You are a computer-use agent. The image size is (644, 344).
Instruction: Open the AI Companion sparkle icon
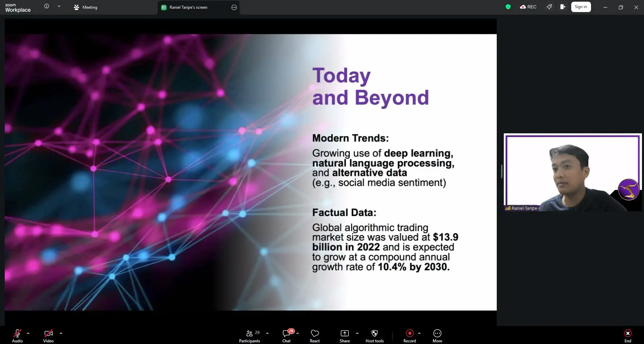(549, 7)
